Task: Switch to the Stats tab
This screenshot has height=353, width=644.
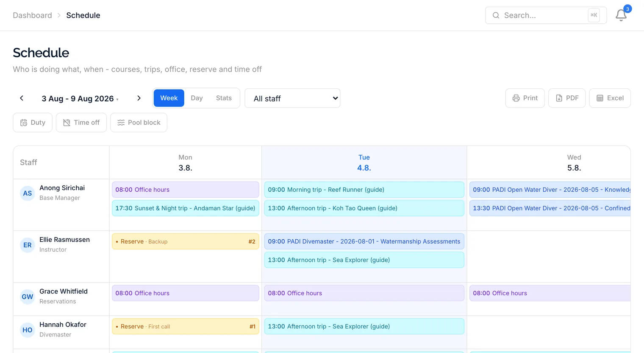Action: coord(224,98)
